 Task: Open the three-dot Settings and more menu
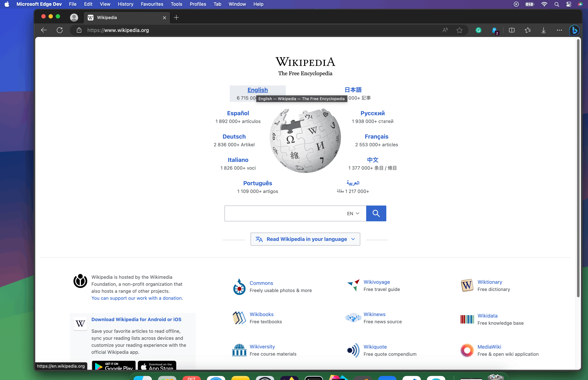tap(559, 30)
